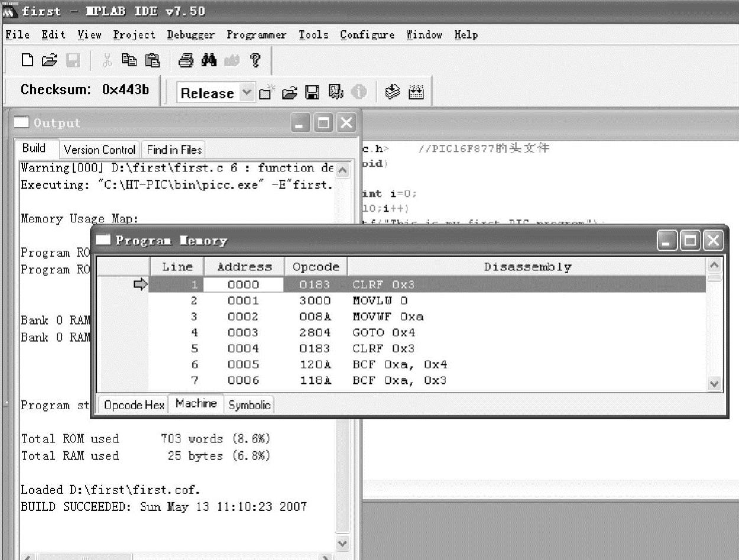The image size is (739, 560).
Task: Click the Open File folder icon
Action: (50, 60)
